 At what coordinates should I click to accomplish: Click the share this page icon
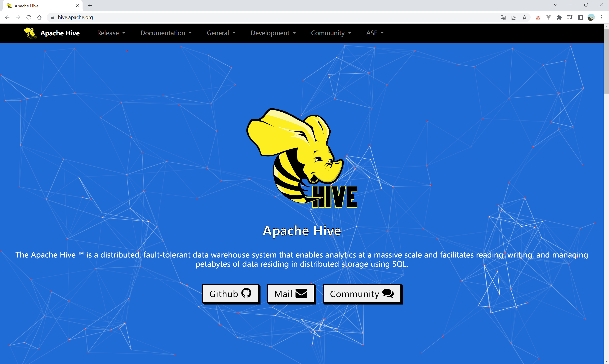point(514,17)
